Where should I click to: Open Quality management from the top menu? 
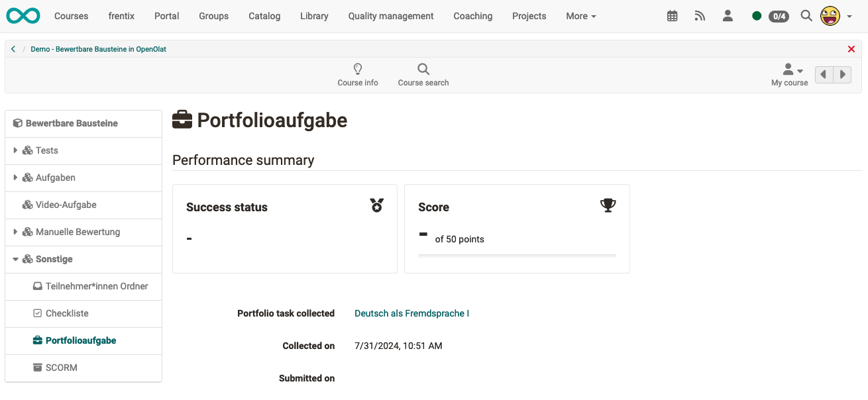[x=390, y=15]
